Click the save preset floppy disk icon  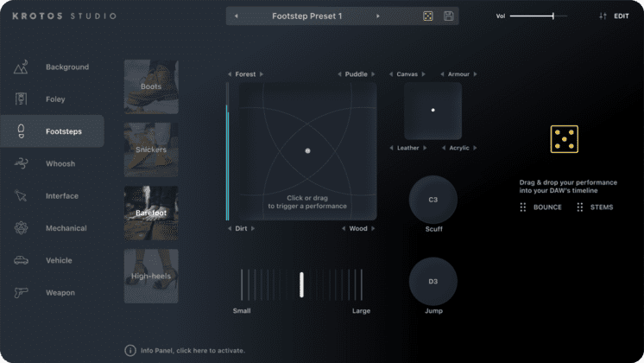[x=449, y=16]
